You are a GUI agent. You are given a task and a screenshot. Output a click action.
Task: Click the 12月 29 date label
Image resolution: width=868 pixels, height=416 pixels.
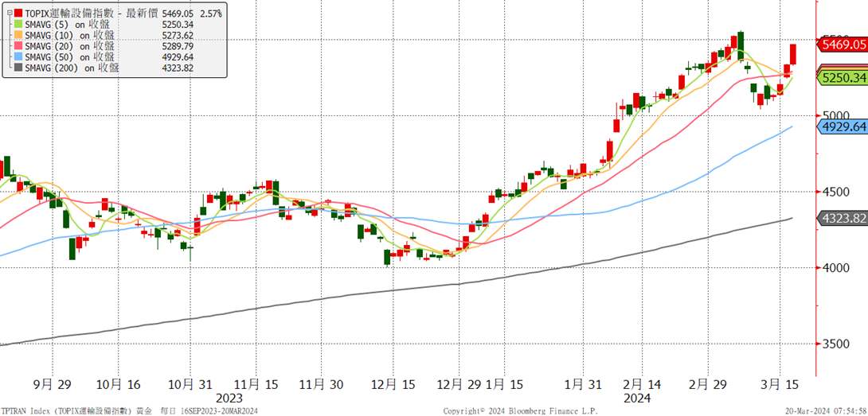click(x=457, y=384)
